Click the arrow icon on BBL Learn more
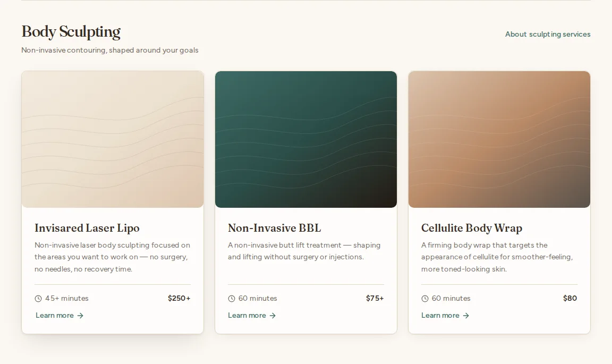This screenshot has height=364, width=612. [273, 316]
